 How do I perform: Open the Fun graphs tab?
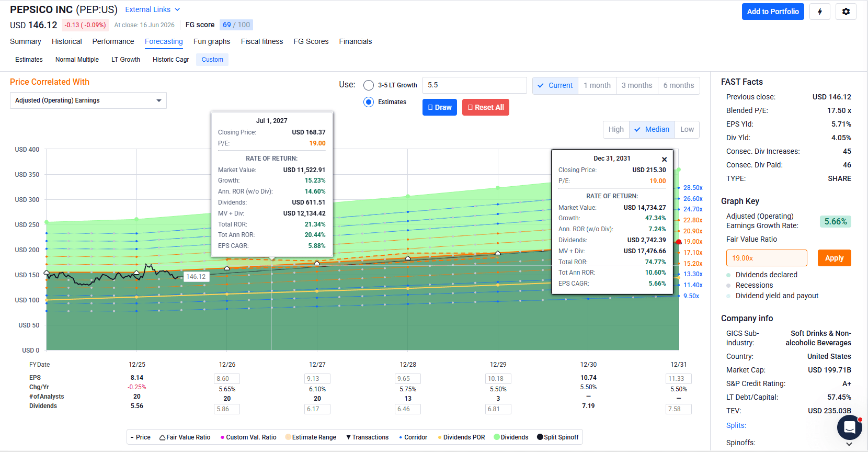pyautogui.click(x=212, y=41)
